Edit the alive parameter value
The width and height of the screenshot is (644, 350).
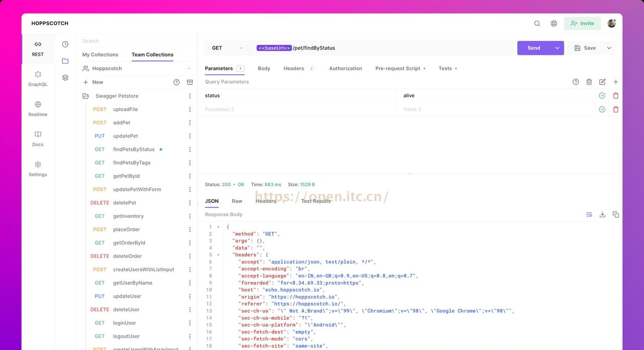click(x=496, y=96)
